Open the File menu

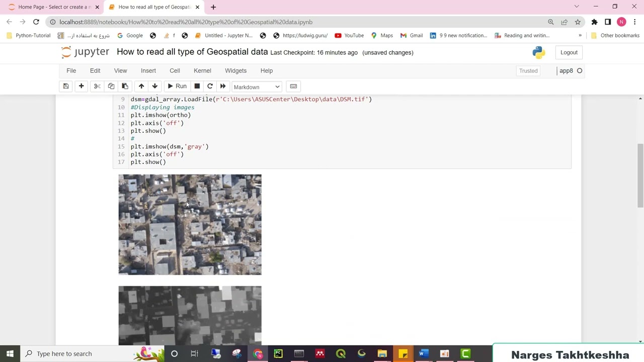[x=71, y=71]
